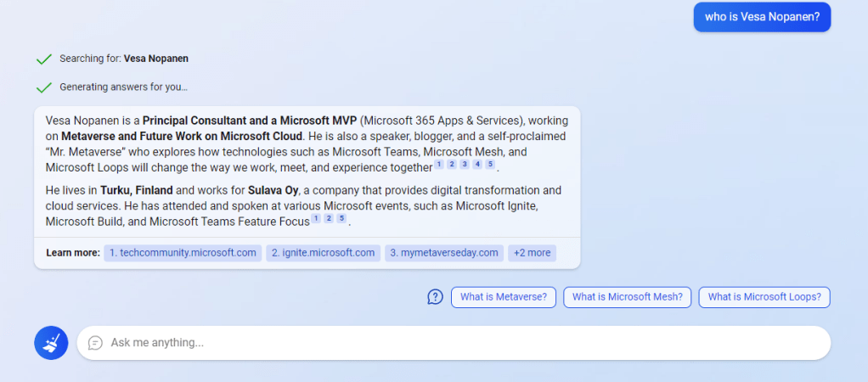Open citation 2 after 'experience together'
Viewport: 868px width, 382px height.
(x=452, y=165)
